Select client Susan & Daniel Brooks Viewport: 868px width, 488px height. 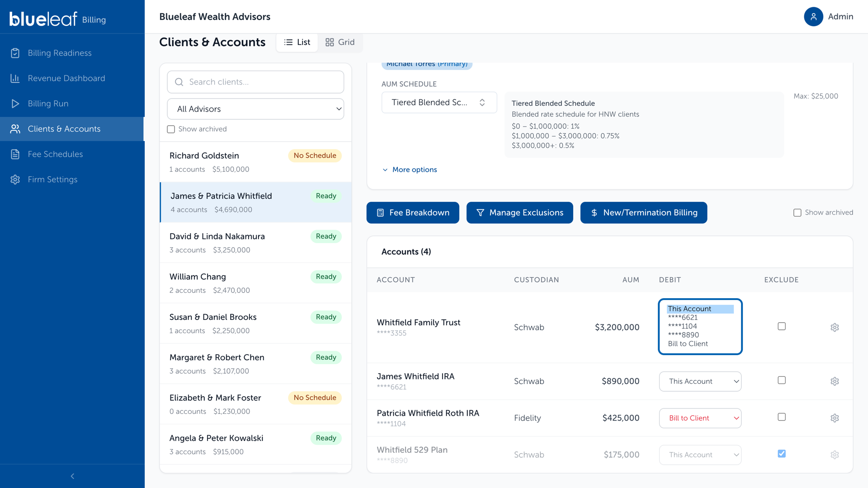click(255, 324)
